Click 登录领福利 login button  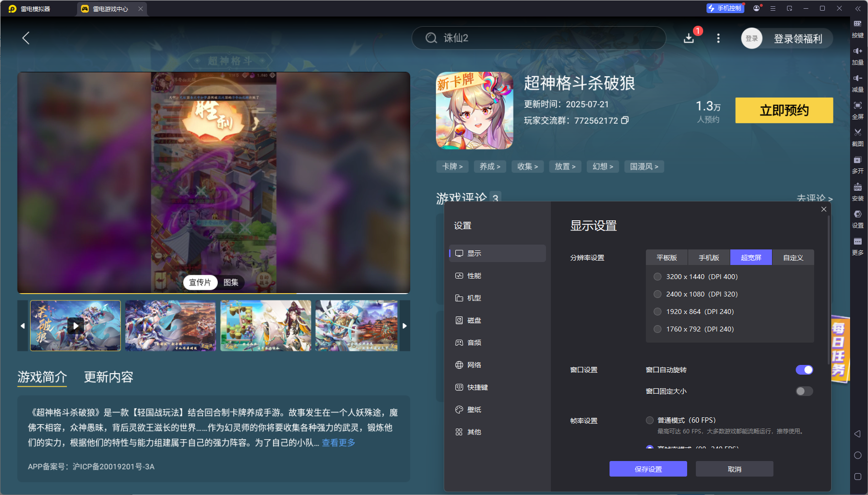pos(798,39)
